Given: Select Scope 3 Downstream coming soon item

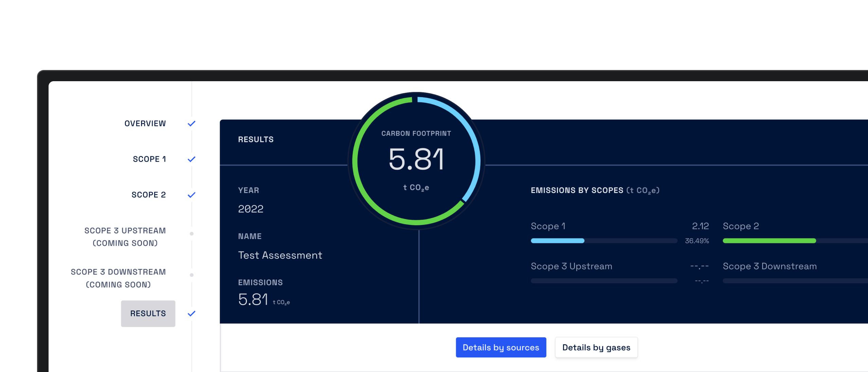Looking at the screenshot, I should click(118, 278).
